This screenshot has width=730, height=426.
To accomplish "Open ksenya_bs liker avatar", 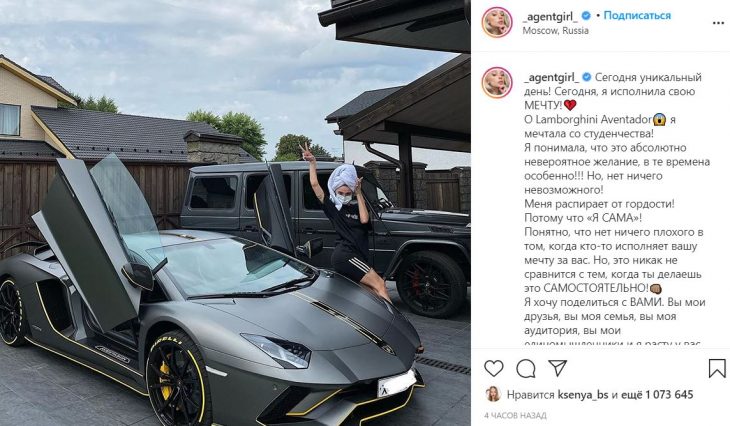I will pos(493,394).
